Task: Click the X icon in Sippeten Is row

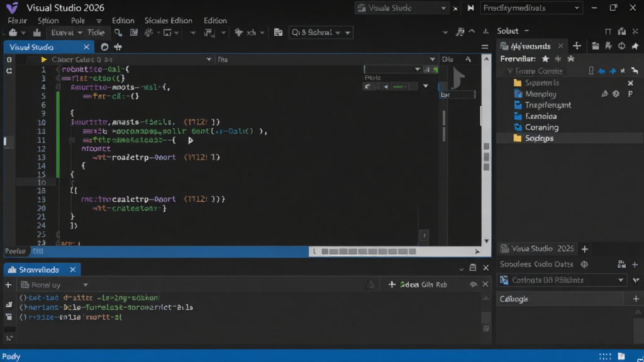Action: [x=630, y=83]
